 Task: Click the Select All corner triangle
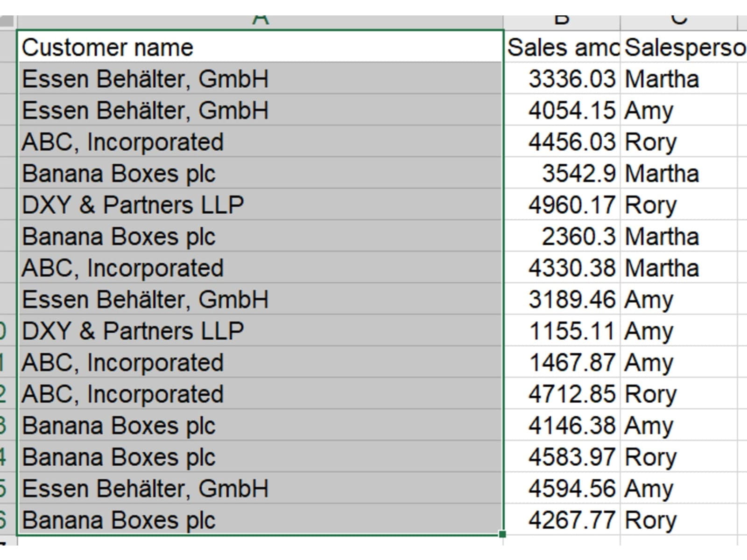pos(7,21)
